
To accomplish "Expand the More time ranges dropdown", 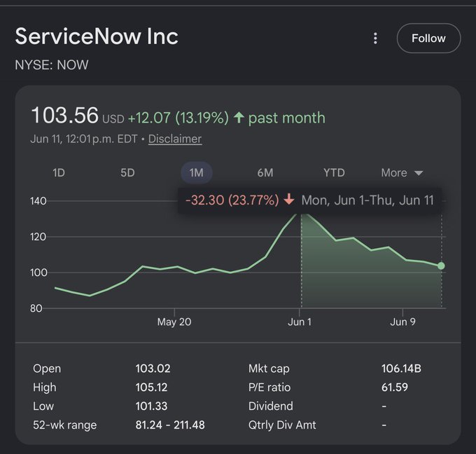I will click(402, 172).
